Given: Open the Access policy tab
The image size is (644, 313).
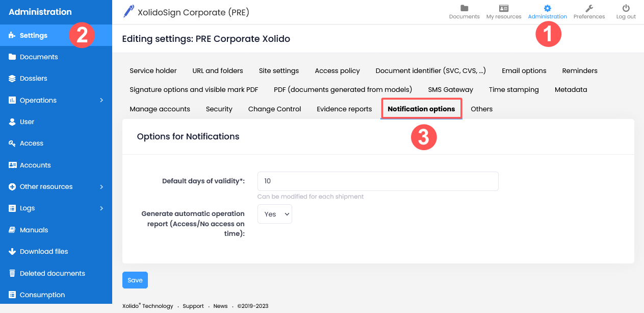Looking at the screenshot, I should 337,70.
